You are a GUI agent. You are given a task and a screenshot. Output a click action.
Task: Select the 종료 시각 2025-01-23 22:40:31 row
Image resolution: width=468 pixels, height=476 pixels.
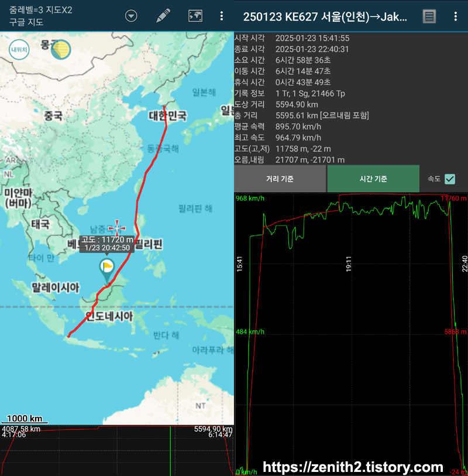point(351,49)
